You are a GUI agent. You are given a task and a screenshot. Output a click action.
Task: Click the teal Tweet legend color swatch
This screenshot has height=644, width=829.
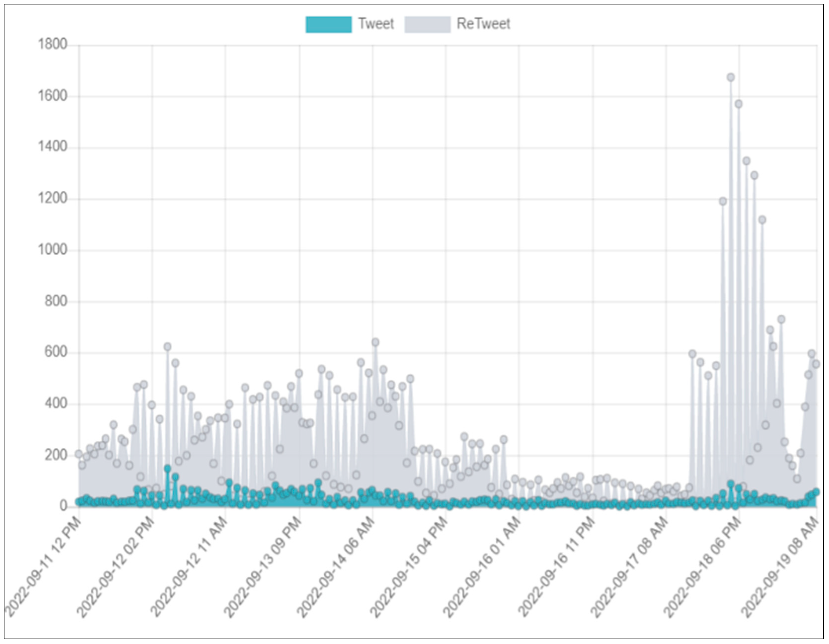[328, 25]
